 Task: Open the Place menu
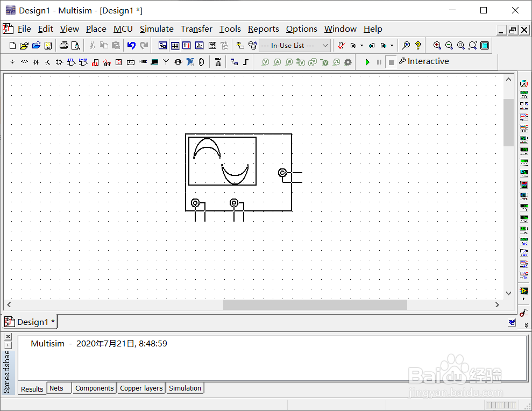tap(96, 29)
